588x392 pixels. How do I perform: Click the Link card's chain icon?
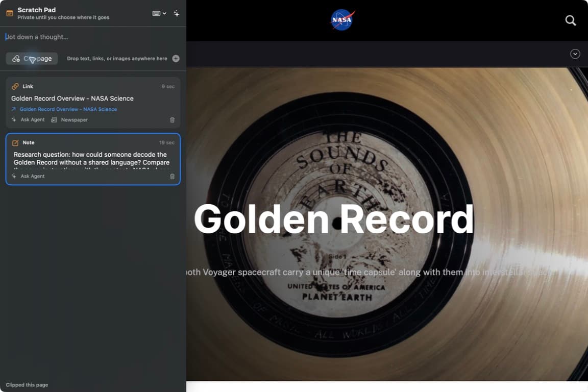15,86
